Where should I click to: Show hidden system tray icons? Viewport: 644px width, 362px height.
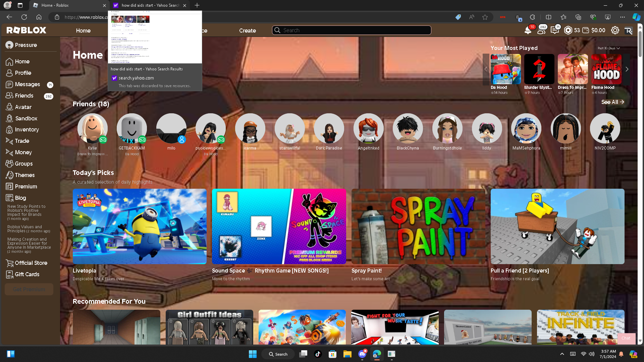point(562,354)
